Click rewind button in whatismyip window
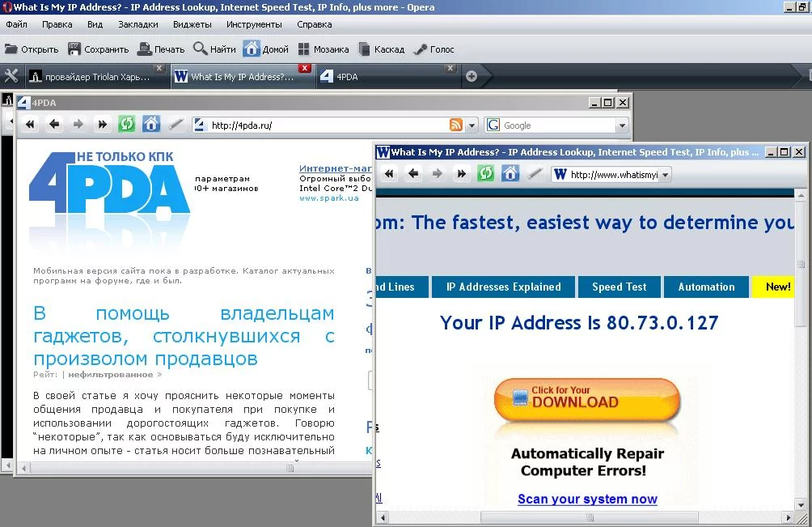This screenshot has height=527, width=812. pos(389,173)
